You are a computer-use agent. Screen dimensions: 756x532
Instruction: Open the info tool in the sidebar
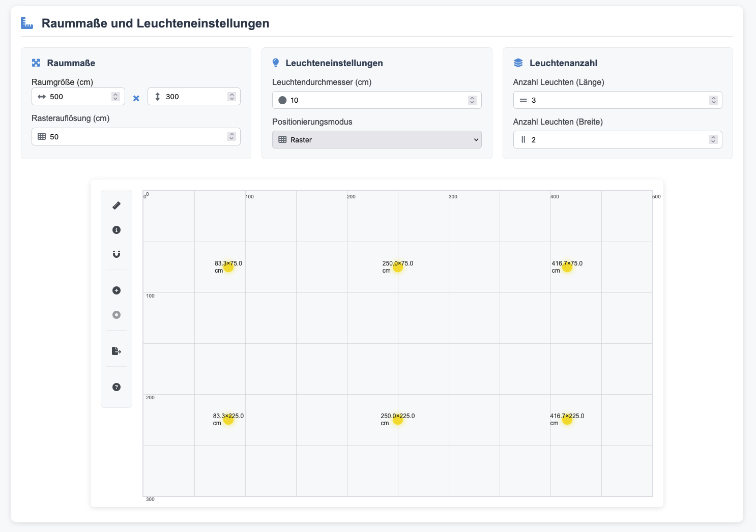click(x=117, y=230)
